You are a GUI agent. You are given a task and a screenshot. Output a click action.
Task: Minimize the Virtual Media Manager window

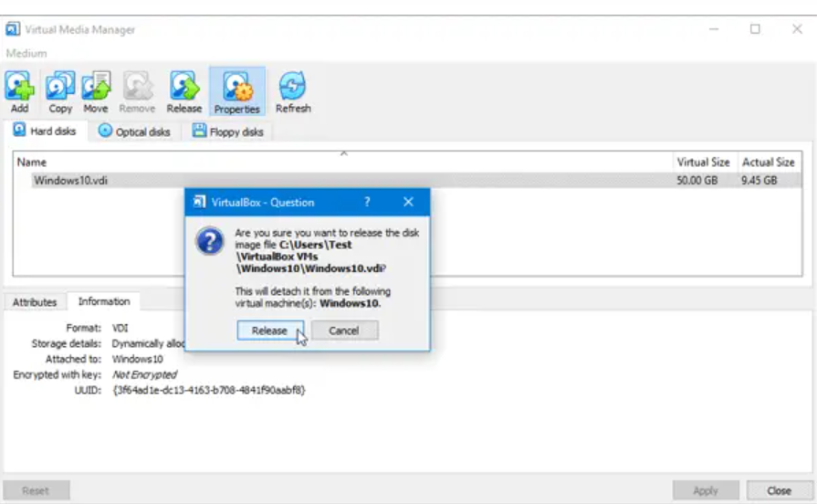[x=714, y=29]
